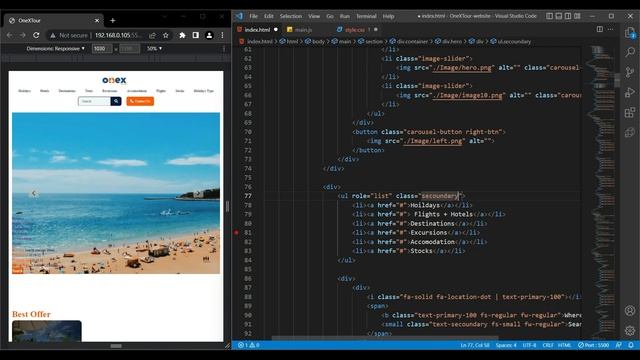Image resolution: width=640 pixels, height=360 pixels.
Task: Click the viewport width input field
Action: (101, 49)
